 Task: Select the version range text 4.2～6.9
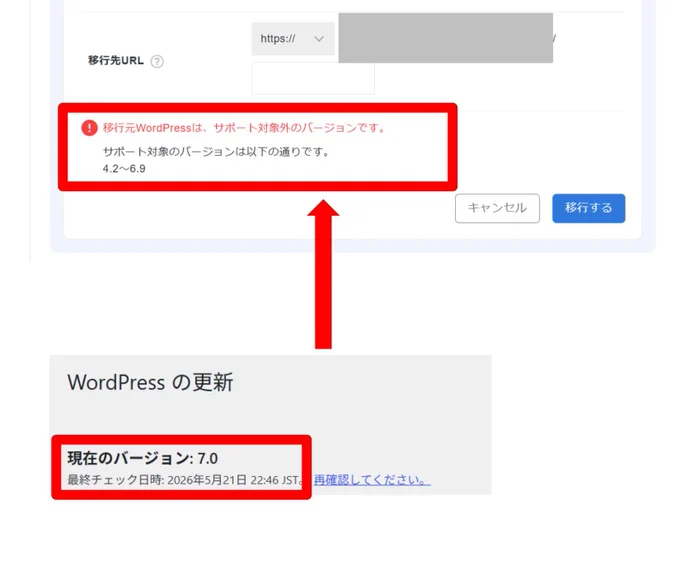click(x=124, y=169)
